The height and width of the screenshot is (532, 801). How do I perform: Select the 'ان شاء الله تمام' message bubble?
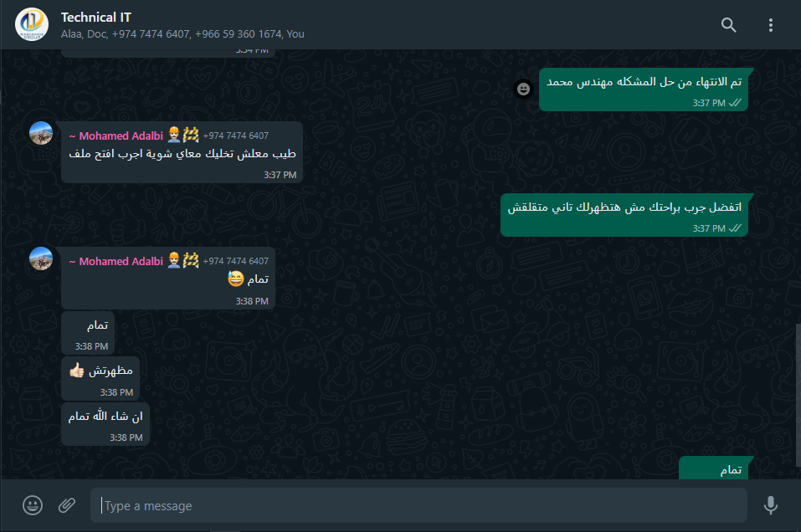point(105,424)
